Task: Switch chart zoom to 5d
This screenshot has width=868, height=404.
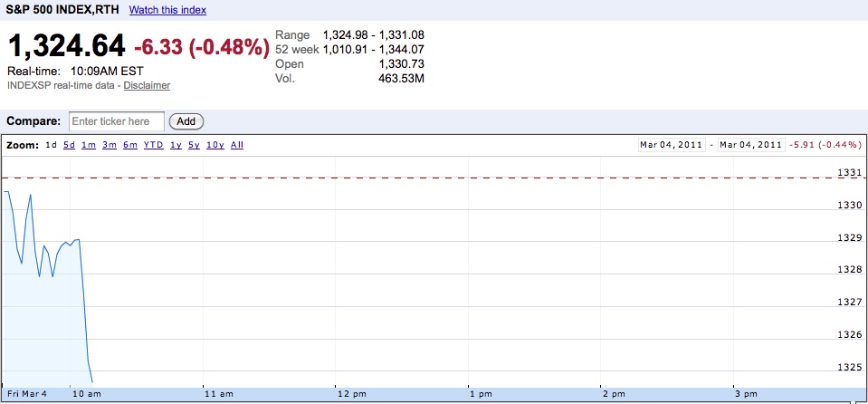Action: click(69, 145)
